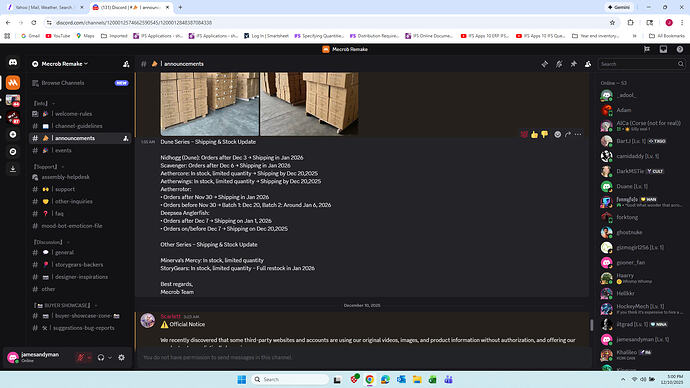Open input device options arrow beside microphone

click(89, 358)
